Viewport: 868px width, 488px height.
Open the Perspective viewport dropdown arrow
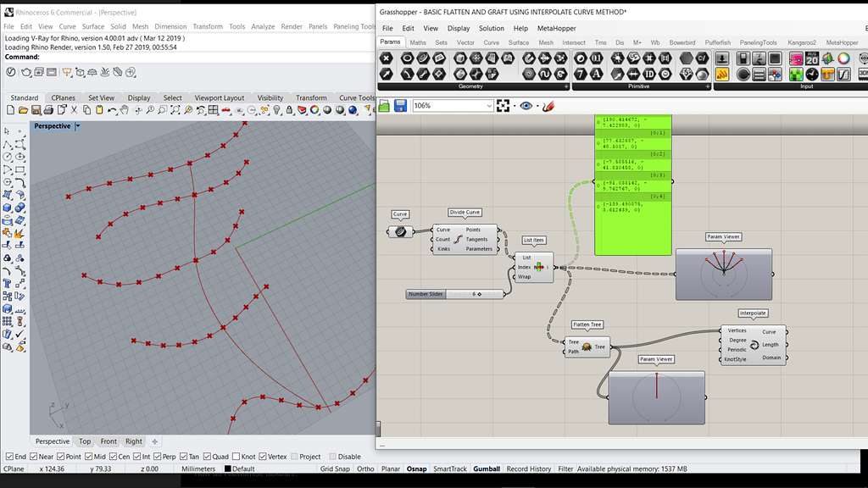point(78,126)
